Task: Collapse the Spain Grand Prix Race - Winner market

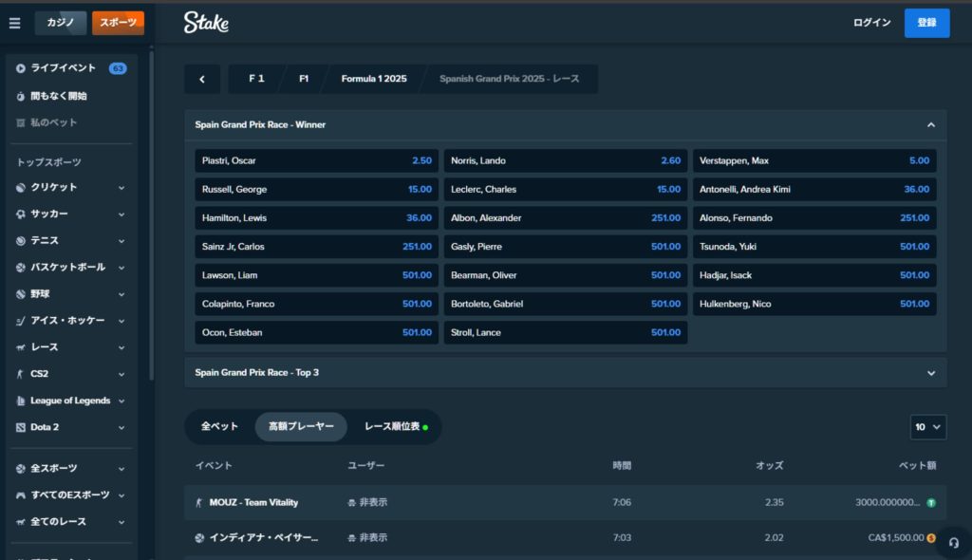Action: [931, 125]
